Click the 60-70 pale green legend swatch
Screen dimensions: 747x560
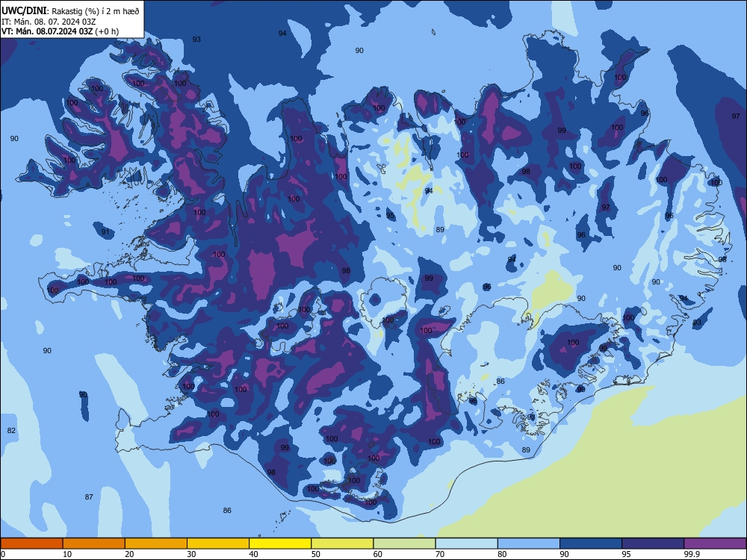pyautogui.click(x=404, y=544)
